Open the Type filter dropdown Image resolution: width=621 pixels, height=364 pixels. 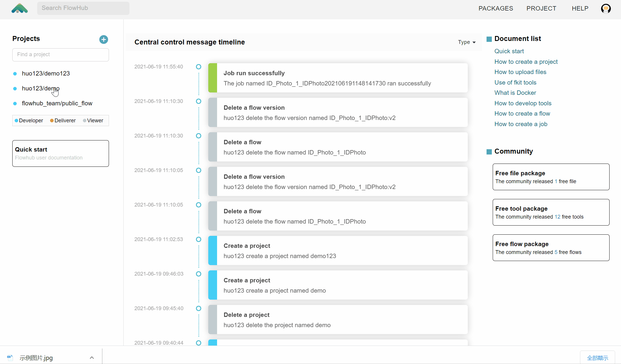pyautogui.click(x=467, y=42)
